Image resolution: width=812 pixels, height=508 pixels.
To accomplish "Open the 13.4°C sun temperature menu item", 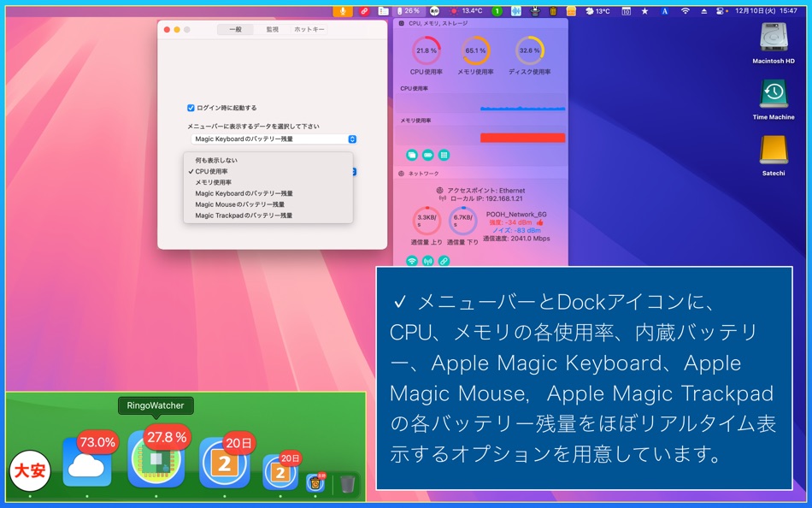I will point(466,11).
